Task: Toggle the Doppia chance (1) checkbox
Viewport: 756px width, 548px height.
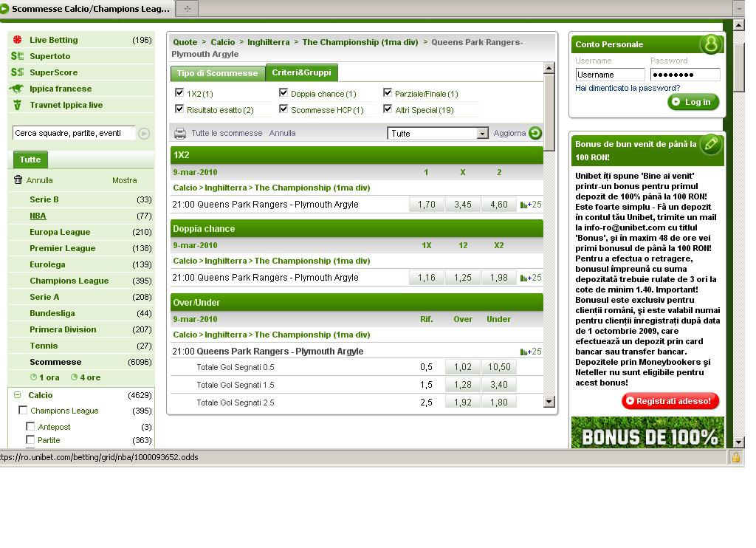Action: (x=283, y=92)
